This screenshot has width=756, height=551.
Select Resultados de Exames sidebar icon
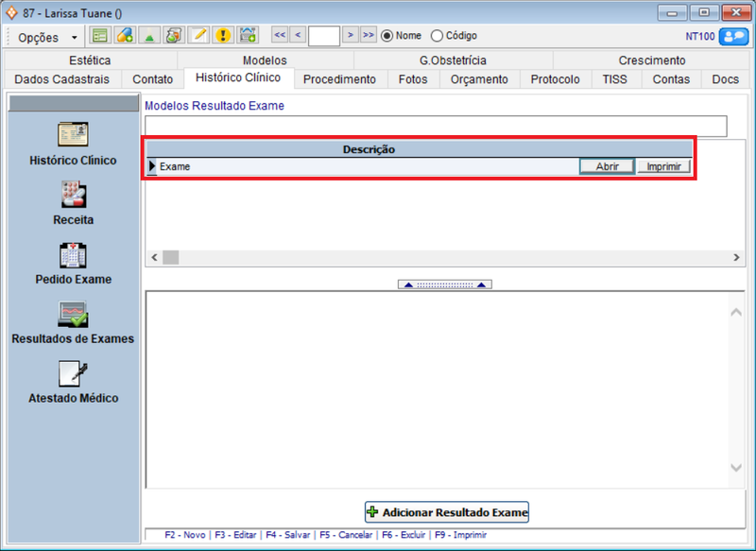pyautogui.click(x=73, y=314)
